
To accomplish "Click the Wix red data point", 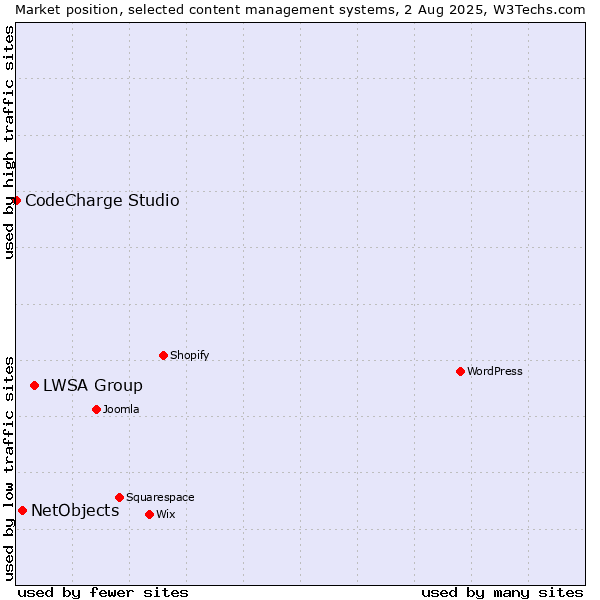I will coord(150,514).
